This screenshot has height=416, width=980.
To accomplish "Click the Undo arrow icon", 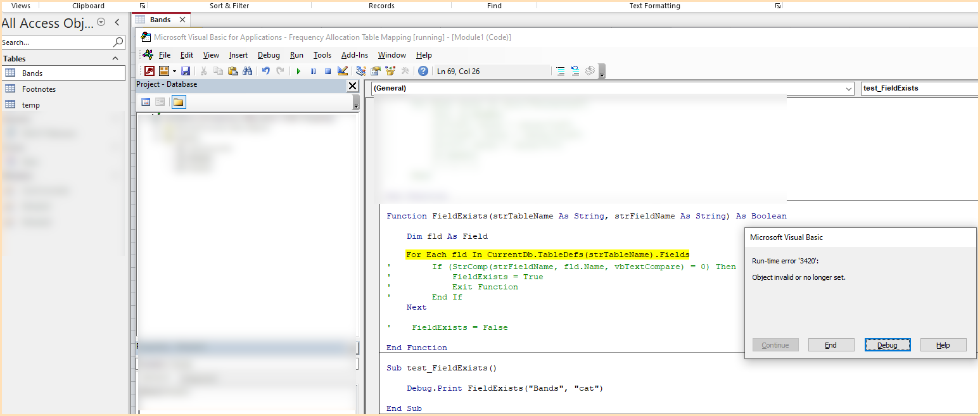I will (266, 71).
